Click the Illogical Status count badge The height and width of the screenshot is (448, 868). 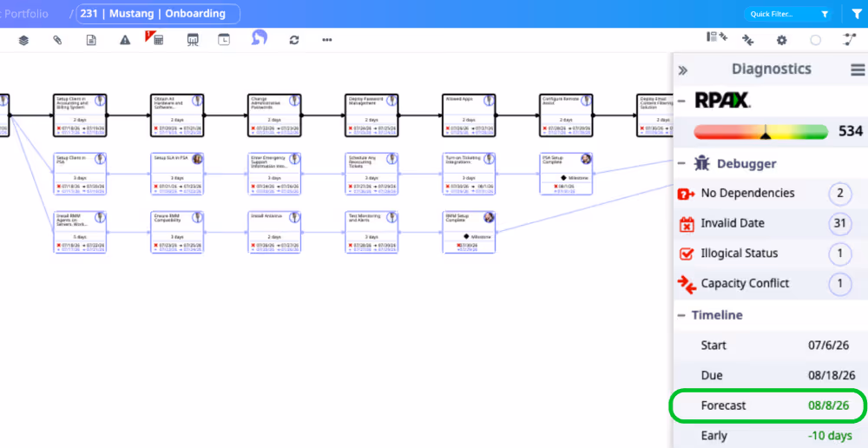click(839, 253)
